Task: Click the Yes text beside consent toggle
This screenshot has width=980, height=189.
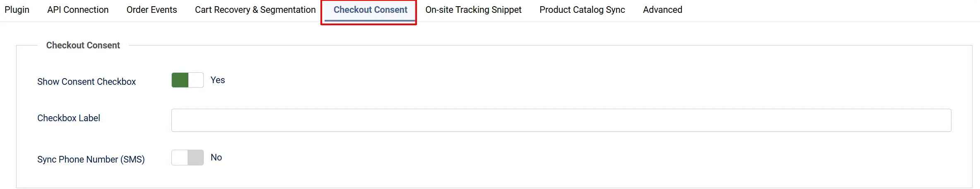Action: pyautogui.click(x=218, y=80)
